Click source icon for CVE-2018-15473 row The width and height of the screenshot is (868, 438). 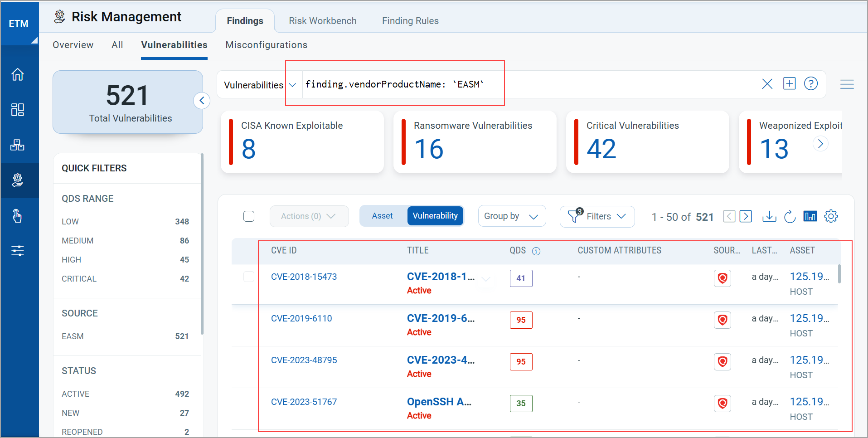click(723, 278)
